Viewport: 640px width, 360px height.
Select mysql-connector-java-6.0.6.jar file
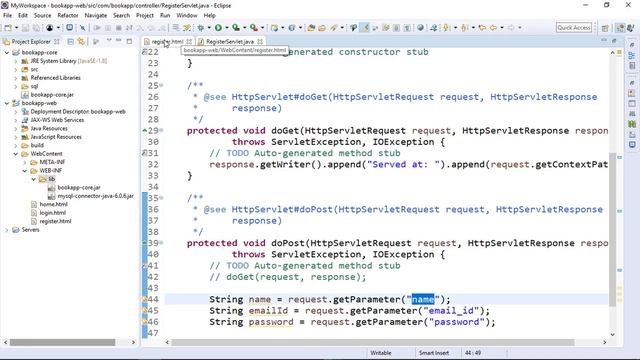click(x=96, y=196)
